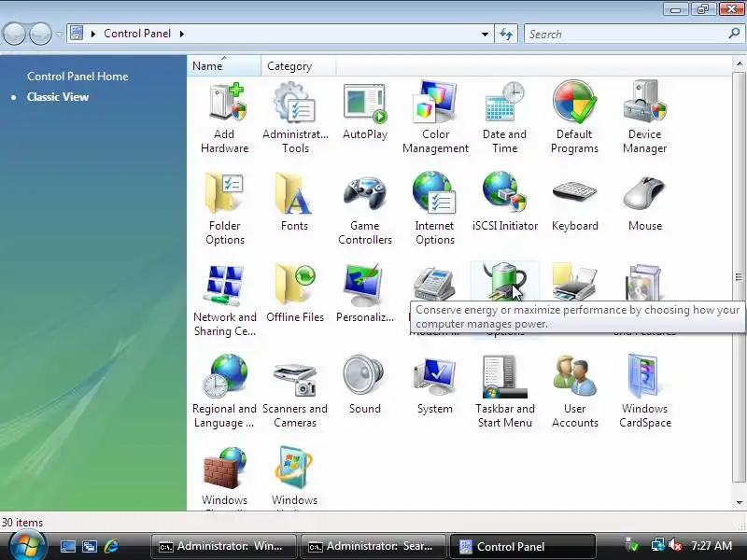Click the vertical scrollbar up arrow

point(740,63)
